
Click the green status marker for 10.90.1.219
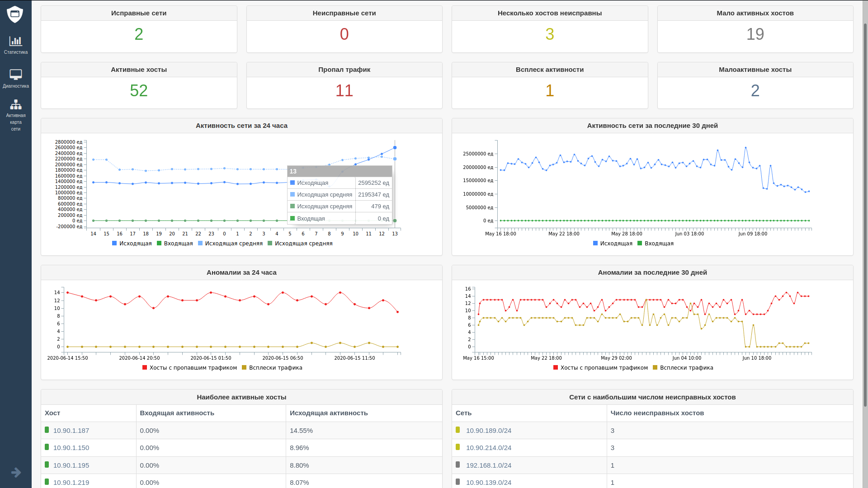[x=47, y=482]
